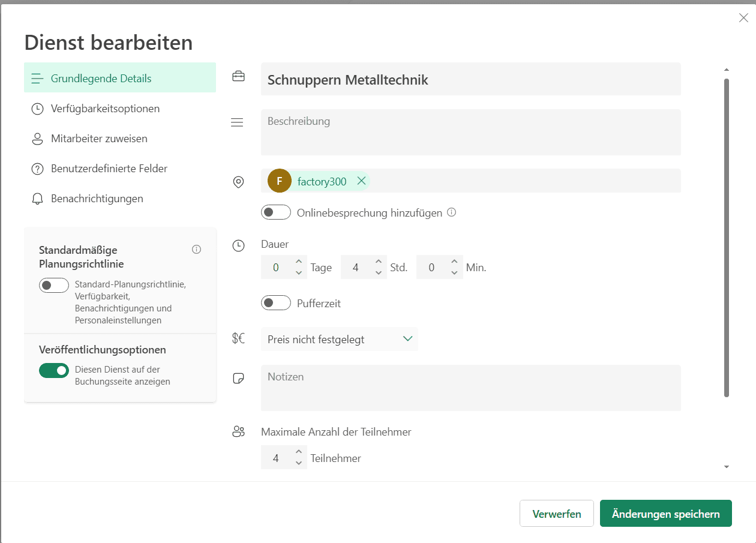The width and height of the screenshot is (756, 543).
Task: Disable showing service on Buchungsseite
Action: point(54,371)
